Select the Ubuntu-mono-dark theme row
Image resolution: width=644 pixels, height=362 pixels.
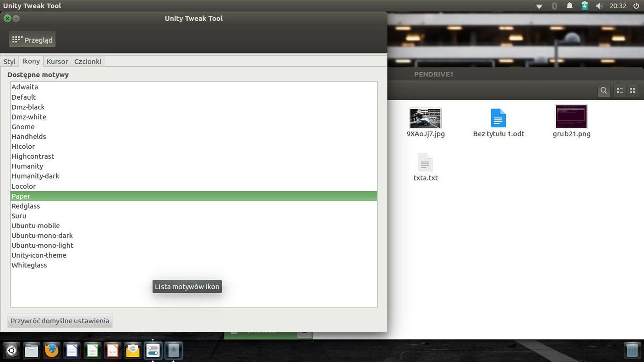tap(194, 235)
